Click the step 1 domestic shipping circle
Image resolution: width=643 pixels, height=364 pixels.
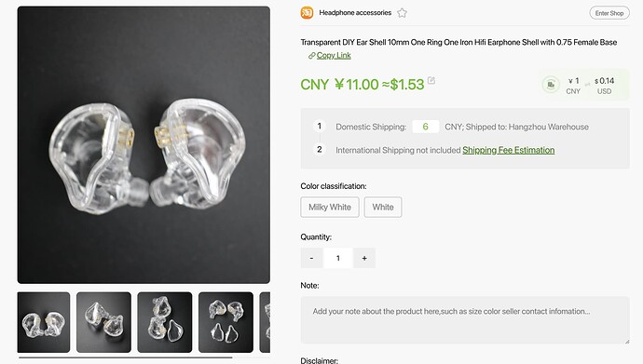click(319, 126)
